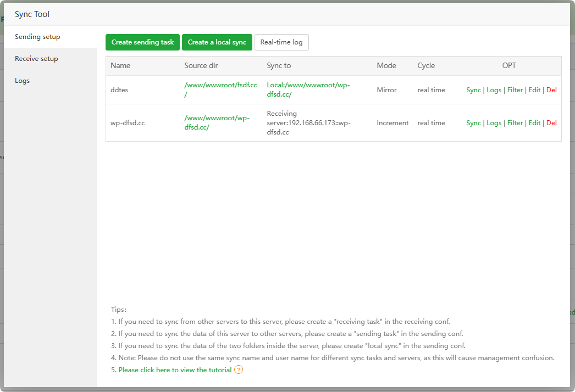Select the wp-dfsd.cc name cell

pos(128,123)
